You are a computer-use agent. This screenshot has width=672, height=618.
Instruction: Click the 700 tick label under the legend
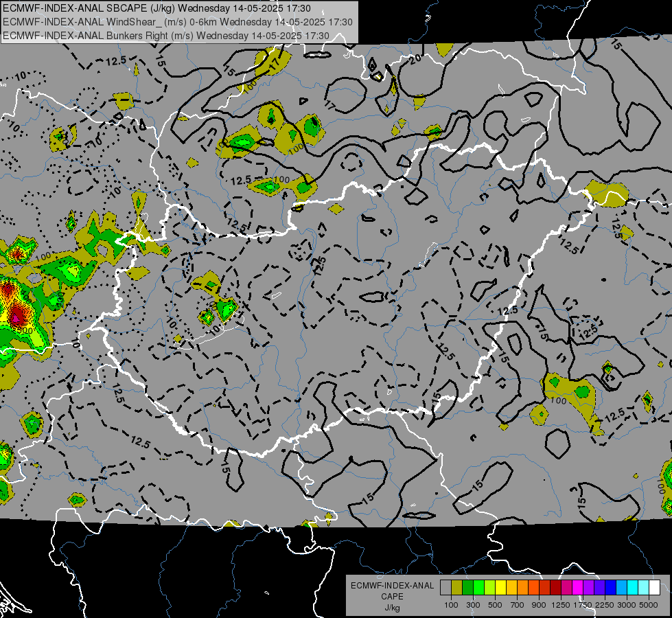[x=518, y=605]
